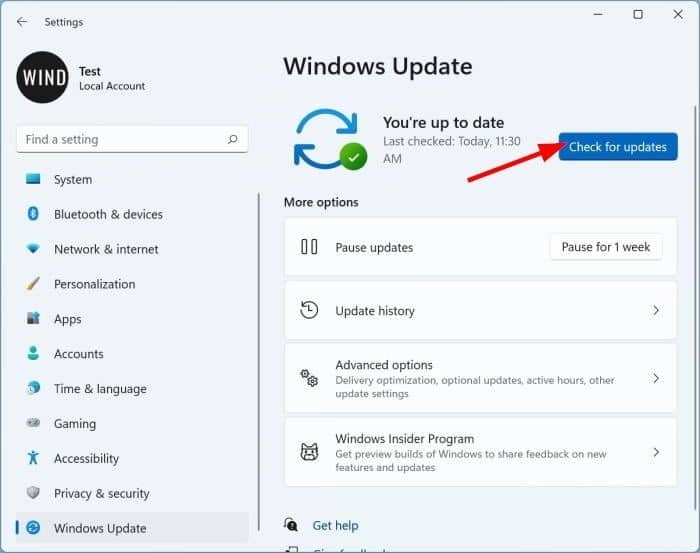Viewport: 700px width, 553px height.
Task: Click the Accessibility figure icon
Action: [33, 458]
